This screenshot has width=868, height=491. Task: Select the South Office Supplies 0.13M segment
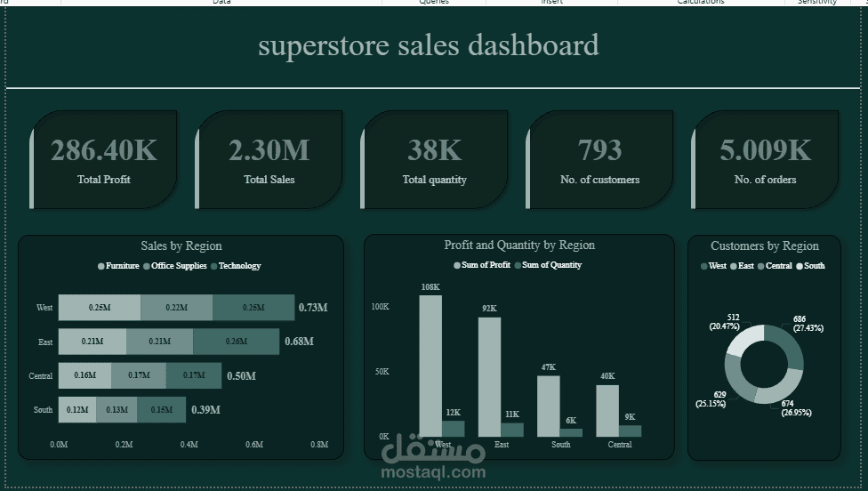point(117,410)
